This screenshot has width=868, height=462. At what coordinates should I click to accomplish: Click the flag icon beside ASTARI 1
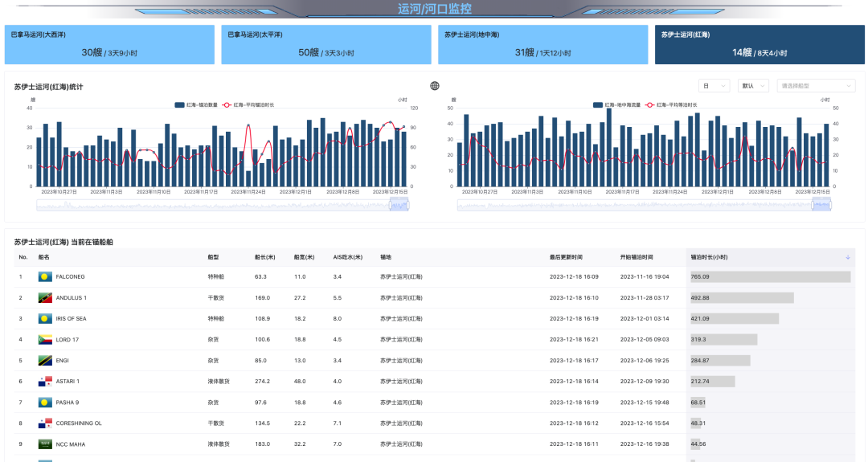pyautogui.click(x=45, y=382)
